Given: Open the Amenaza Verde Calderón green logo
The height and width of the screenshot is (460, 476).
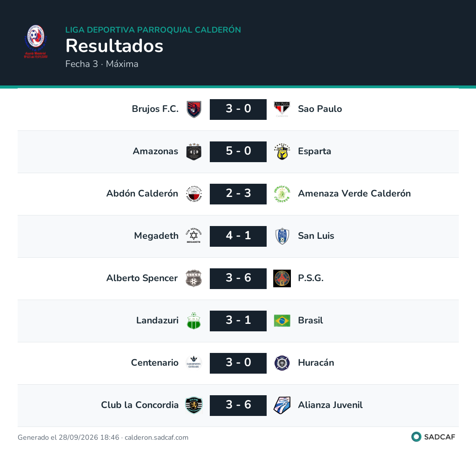Looking at the screenshot, I should coord(282,194).
